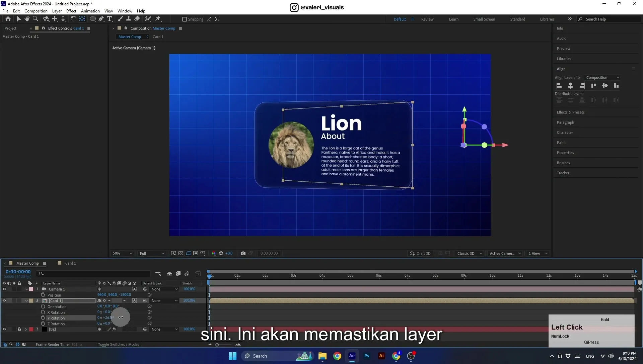This screenshot has width=643, height=364.
Task: Select the Rotation tool
Action: pos(73,19)
